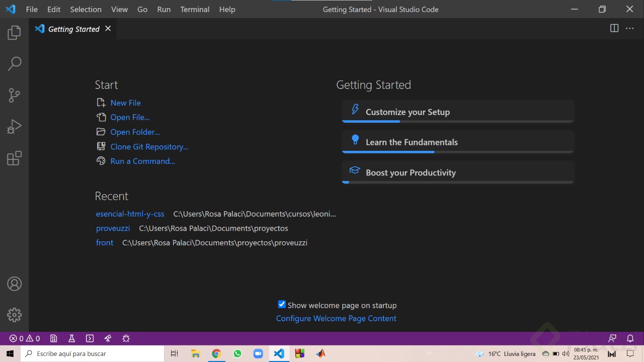Click the Windows Start button

coord(10,353)
